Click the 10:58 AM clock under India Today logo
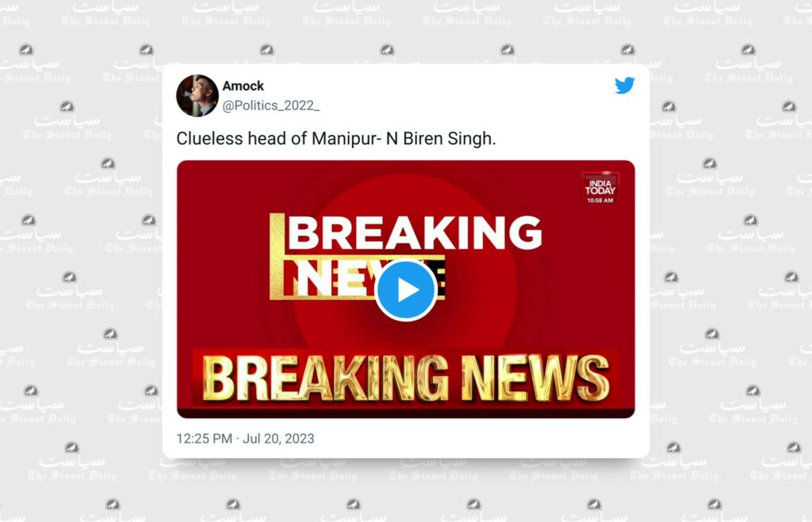This screenshot has height=522, width=812. click(600, 201)
